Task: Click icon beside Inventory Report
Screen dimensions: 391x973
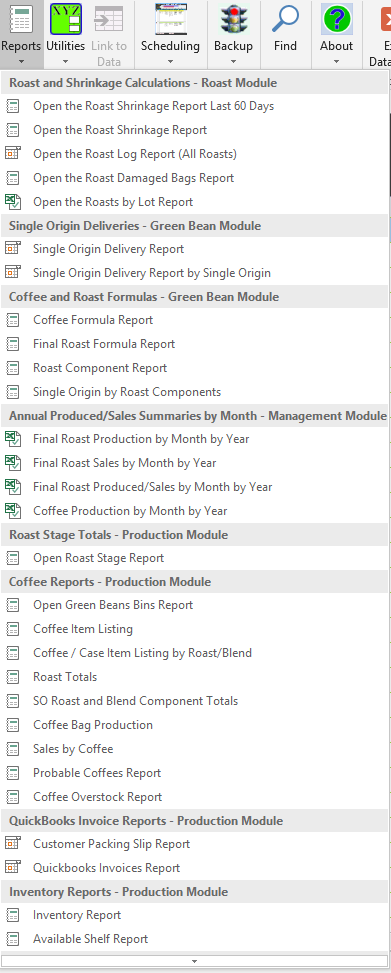Action: pos(13,915)
